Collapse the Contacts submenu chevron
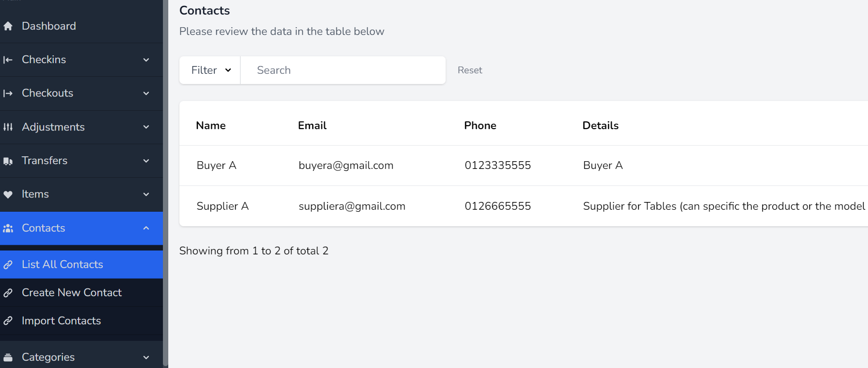Image resolution: width=868 pixels, height=368 pixels. pos(146,228)
